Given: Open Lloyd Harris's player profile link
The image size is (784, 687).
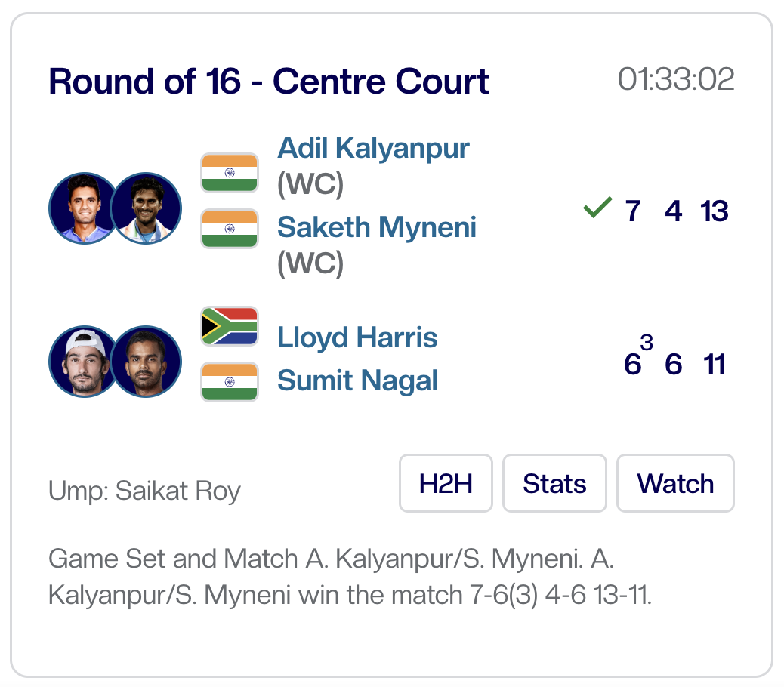Looking at the screenshot, I should click(357, 337).
